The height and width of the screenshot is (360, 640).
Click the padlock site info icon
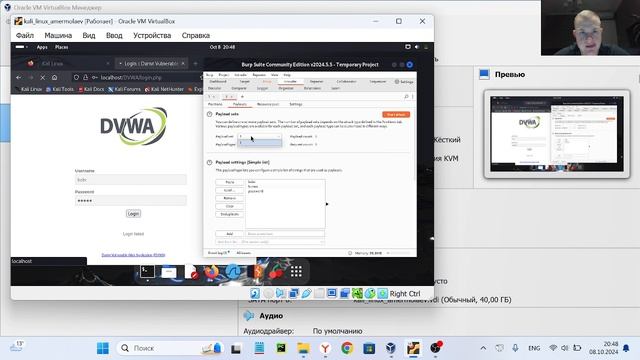pos(85,77)
